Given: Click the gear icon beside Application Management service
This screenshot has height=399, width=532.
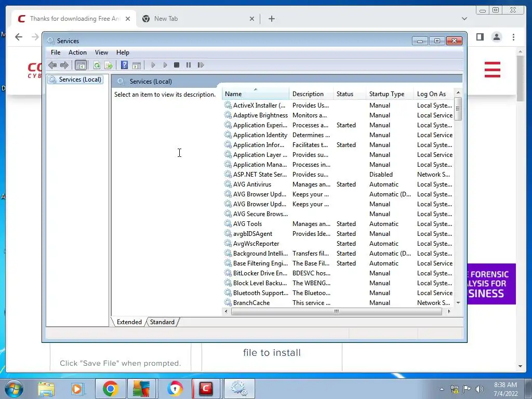Looking at the screenshot, I should pyautogui.click(x=228, y=164).
